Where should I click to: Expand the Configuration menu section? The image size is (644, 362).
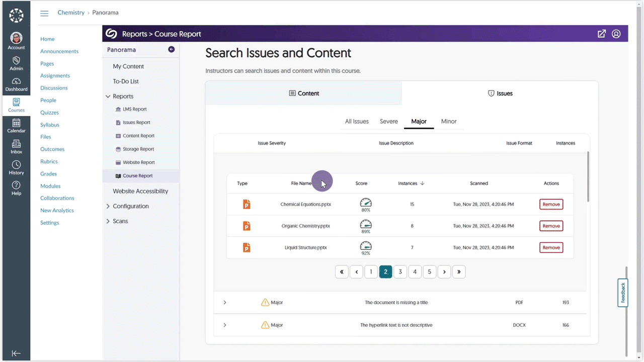point(108,206)
